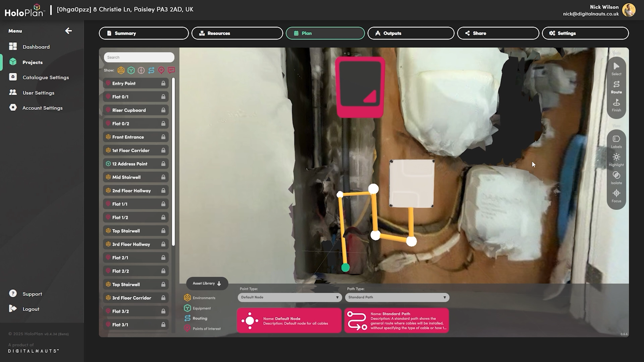Viewport: 644px width, 362px height.
Task: Click the Search input field
Action: click(x=139, y=57)
